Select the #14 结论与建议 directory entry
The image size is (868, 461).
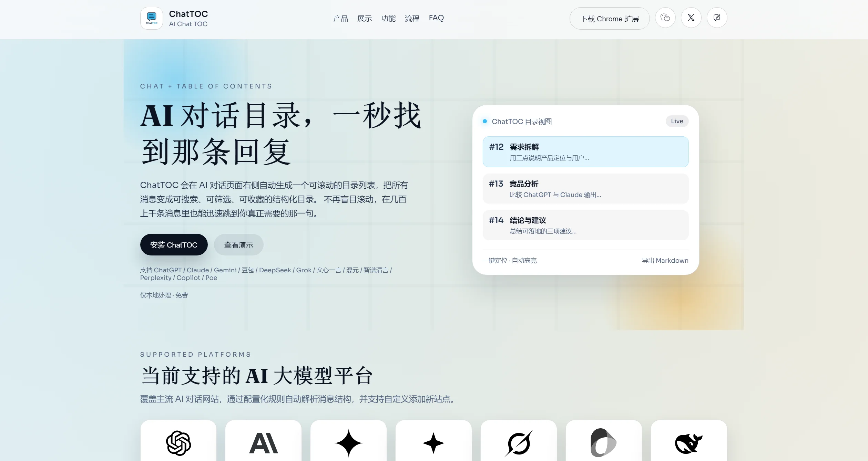click(x=585, y=225)
